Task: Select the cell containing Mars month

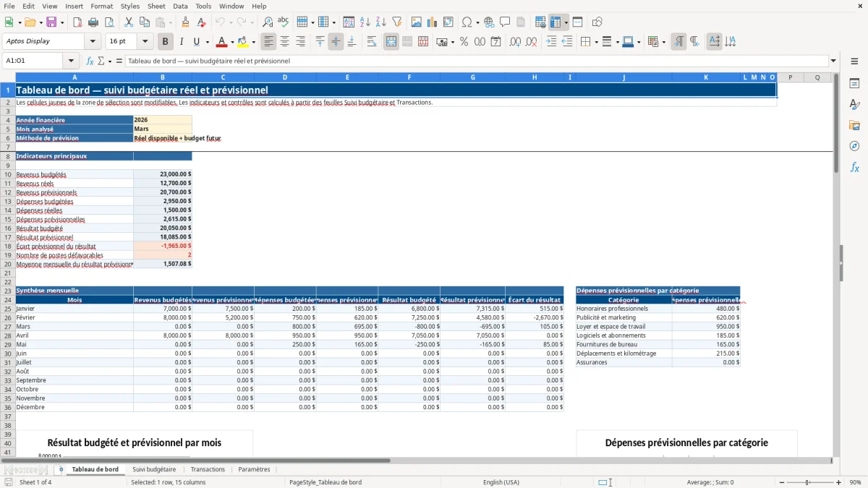Action: [162, 129]
